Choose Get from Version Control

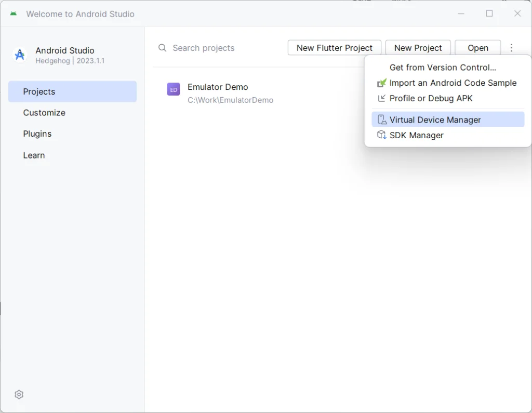pos(448,68)
